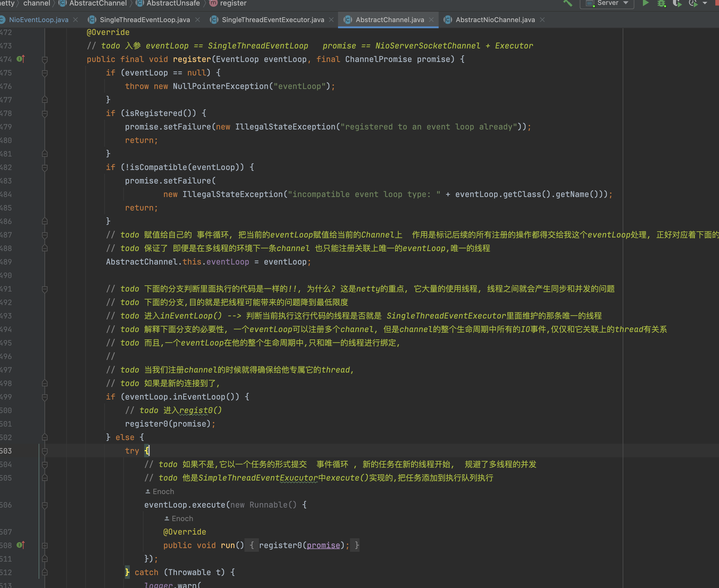Collapse the Runnable fold on line 506
719x588 pixels.
(45, 505)
